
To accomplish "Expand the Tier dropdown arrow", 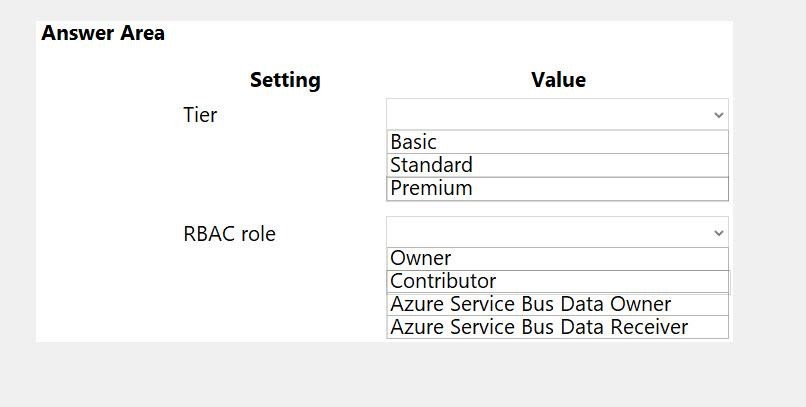I will click(719, 115).
